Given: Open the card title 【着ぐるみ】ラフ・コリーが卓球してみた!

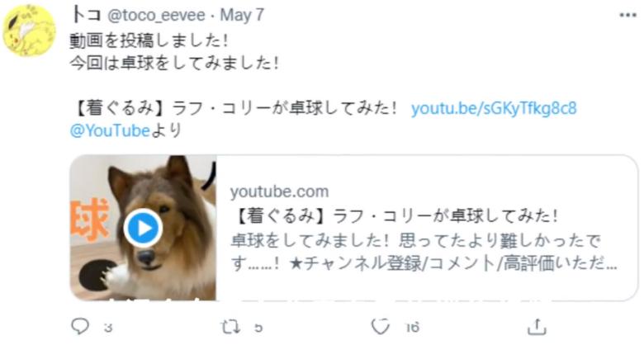Looking at the screenshot, I should click(x=394, y=215).
